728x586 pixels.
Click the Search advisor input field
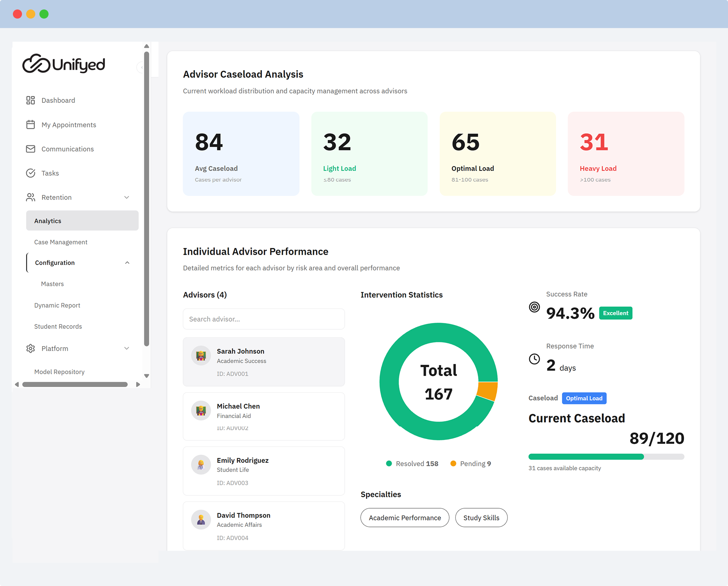tap(264, 319)
